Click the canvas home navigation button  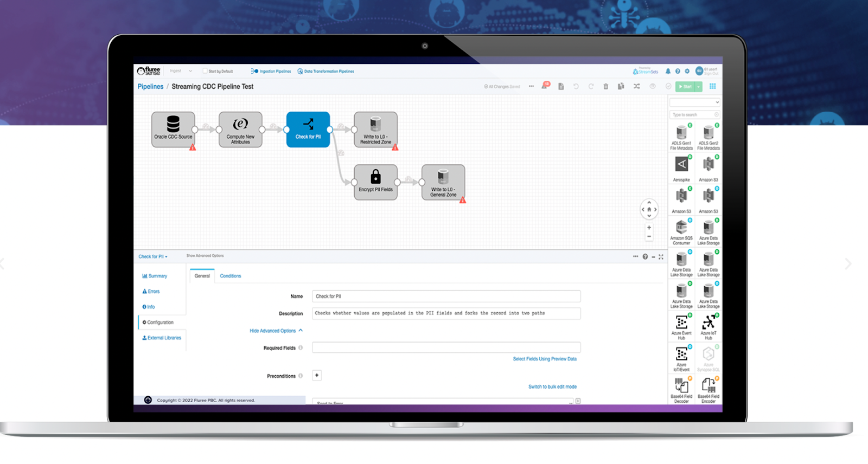point(649,209)
